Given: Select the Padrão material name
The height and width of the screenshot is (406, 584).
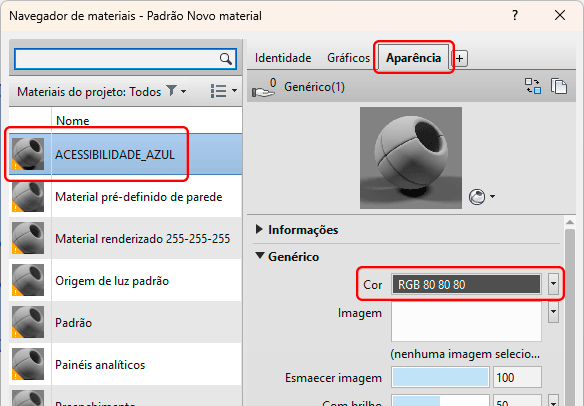Looking at the screenshot, I should click(73, 323).
